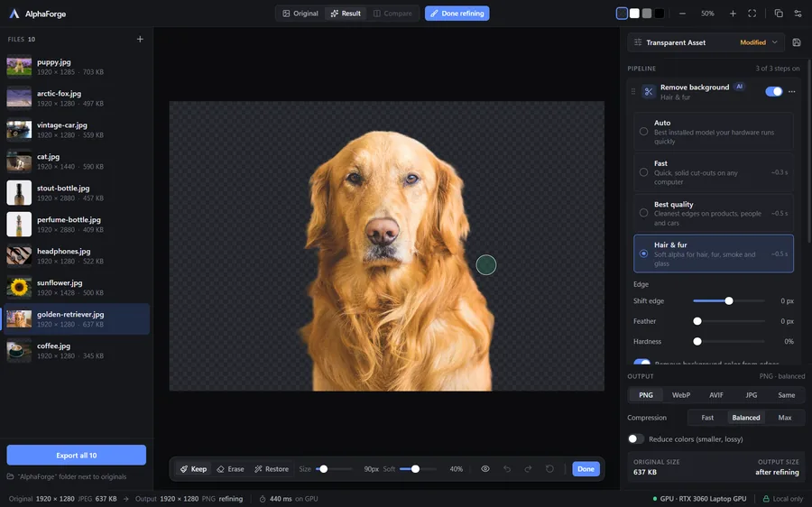Click the 50% zoom level value
Screen dimensions: 812x507
pos(707,14)
